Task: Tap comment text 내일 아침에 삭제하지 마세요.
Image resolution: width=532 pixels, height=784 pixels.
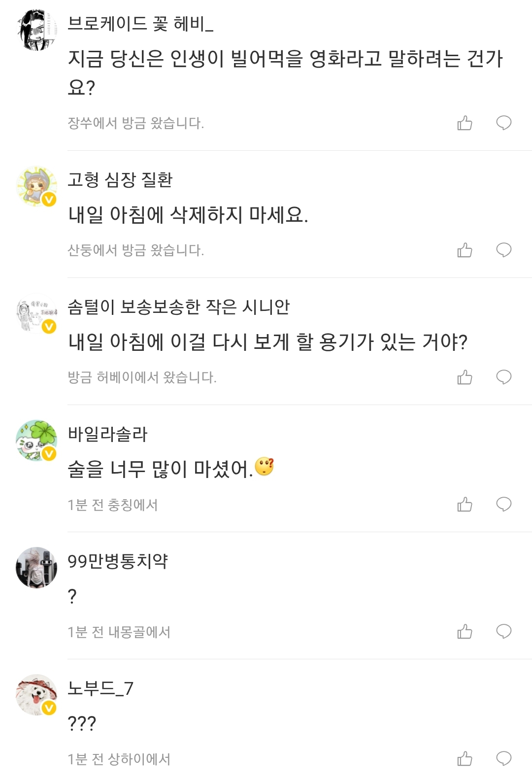Action: [x=188, y=215]
